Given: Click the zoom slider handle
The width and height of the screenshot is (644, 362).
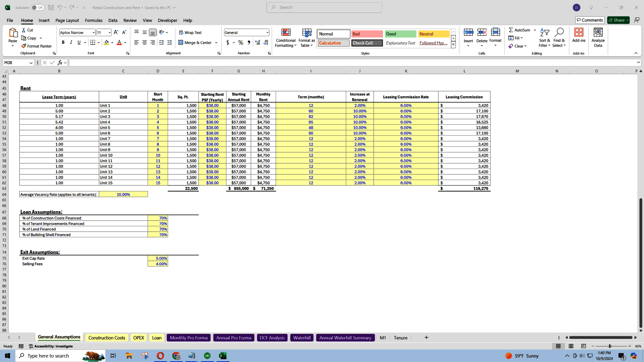Looking at the screenshot, I should click(x=610, y=346).
